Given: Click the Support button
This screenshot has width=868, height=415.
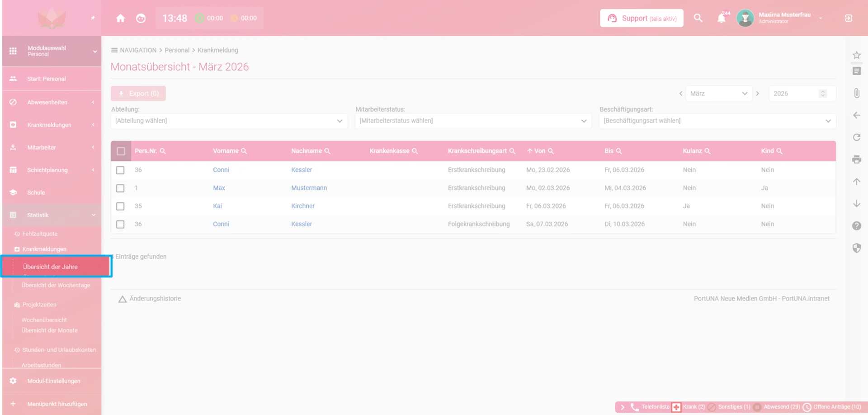Looking at the screenshot, I should [x=642, y=18].
